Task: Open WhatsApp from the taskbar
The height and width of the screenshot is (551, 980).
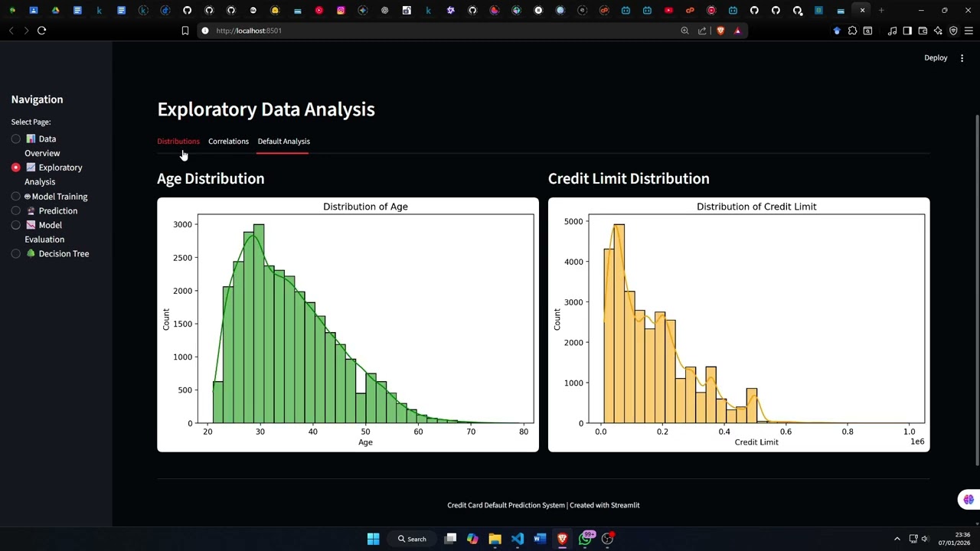Action: (x=585, y=539)
